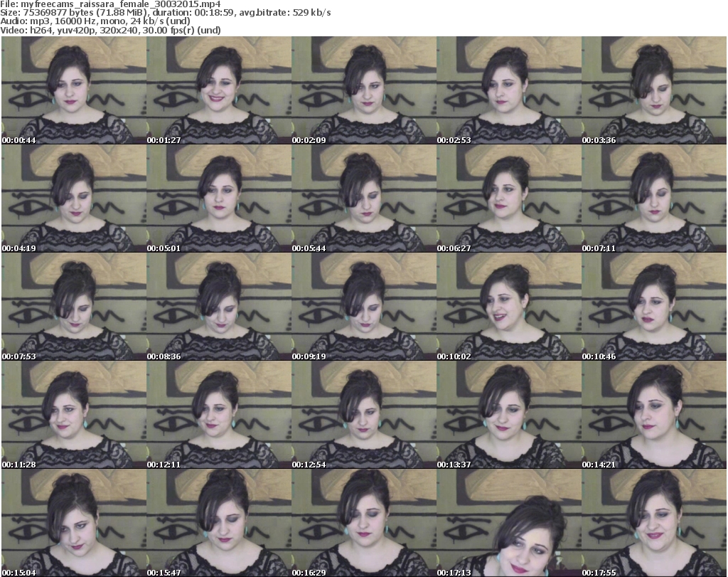Viewport: 728px width, 577px height.
Task: Select the thumbnail frame stamped 00:05:01
Action: [219, 198]
